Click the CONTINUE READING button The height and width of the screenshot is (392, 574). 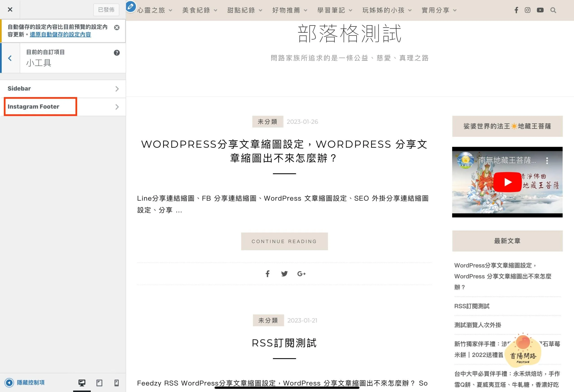[284, 241]
